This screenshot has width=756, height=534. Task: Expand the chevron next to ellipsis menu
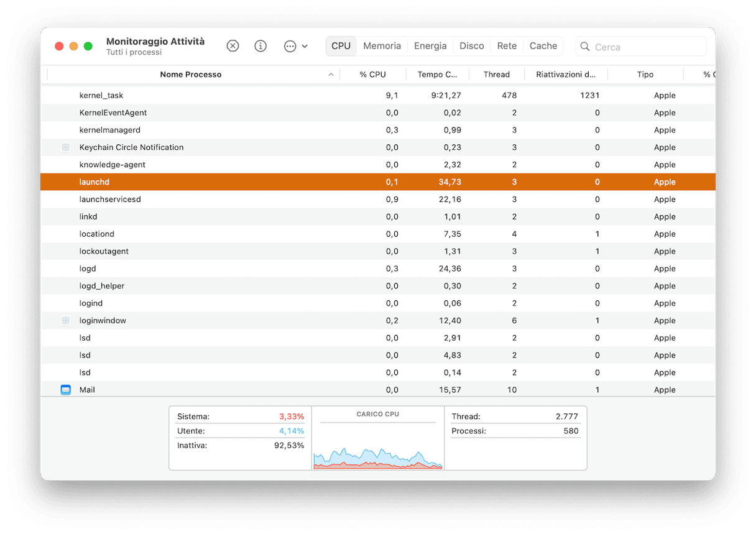[x=305, y=47]
